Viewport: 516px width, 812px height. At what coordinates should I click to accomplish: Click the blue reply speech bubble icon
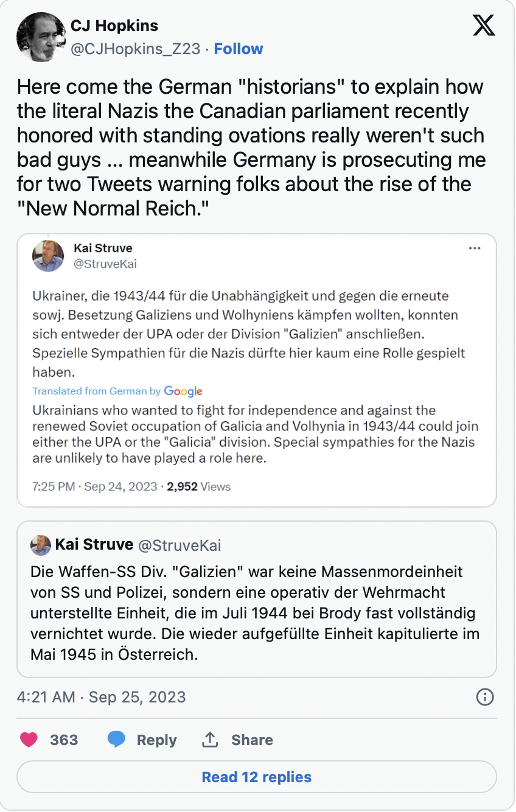(x=116, y=740)
